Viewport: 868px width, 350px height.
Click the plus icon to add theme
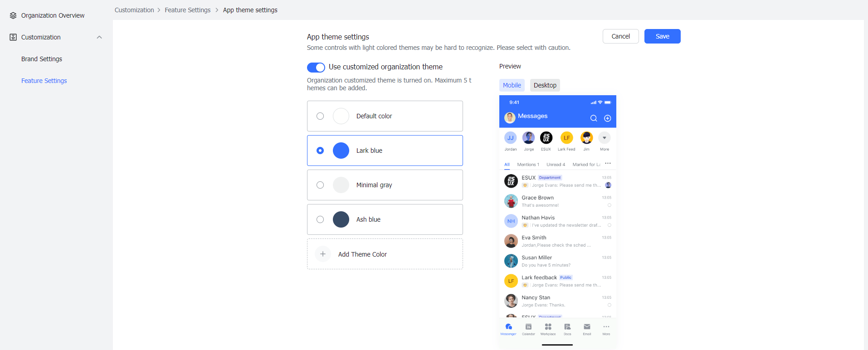pyautogui.click(x=323, y=254)
